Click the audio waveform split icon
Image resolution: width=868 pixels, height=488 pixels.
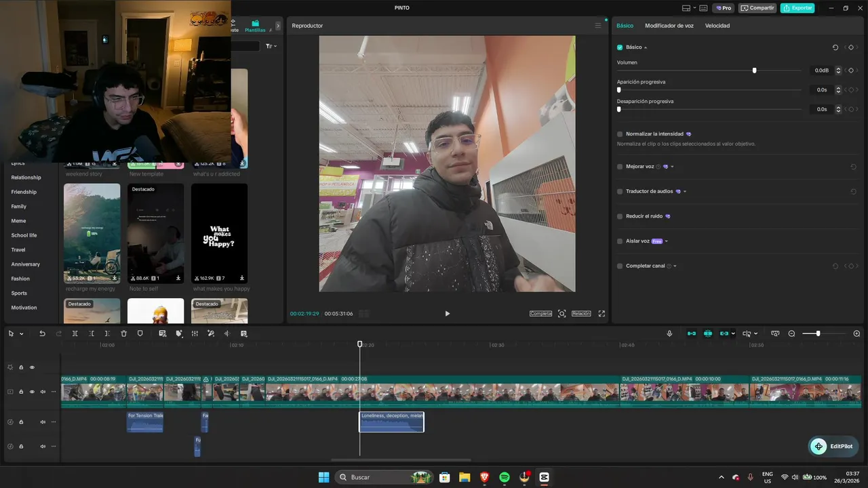coord(227,333)
